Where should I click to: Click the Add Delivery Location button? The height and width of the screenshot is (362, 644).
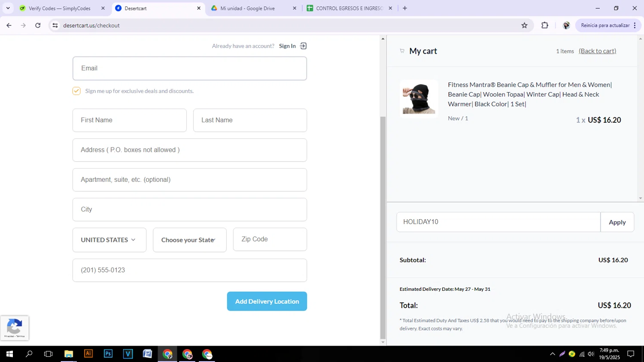267,302
